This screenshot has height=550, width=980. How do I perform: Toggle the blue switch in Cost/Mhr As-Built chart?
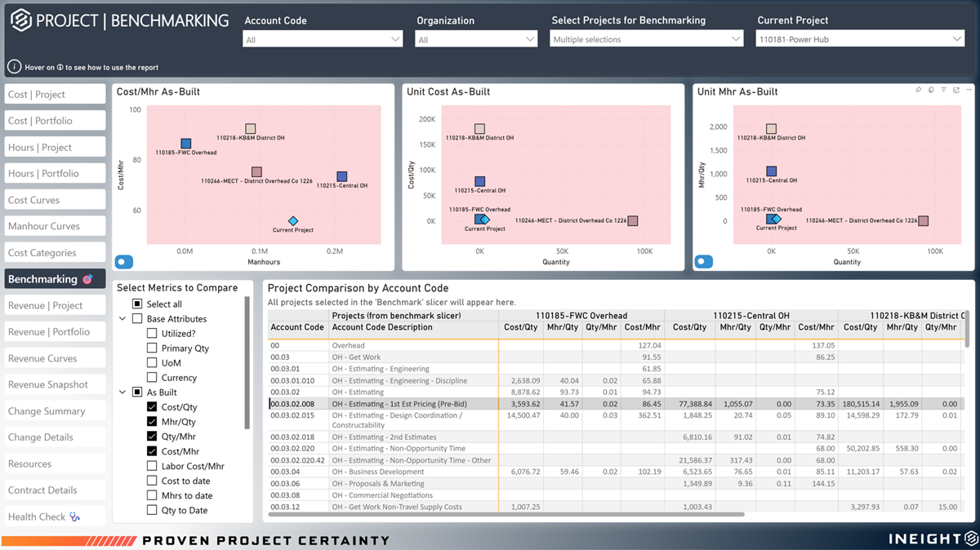[124, 262]
